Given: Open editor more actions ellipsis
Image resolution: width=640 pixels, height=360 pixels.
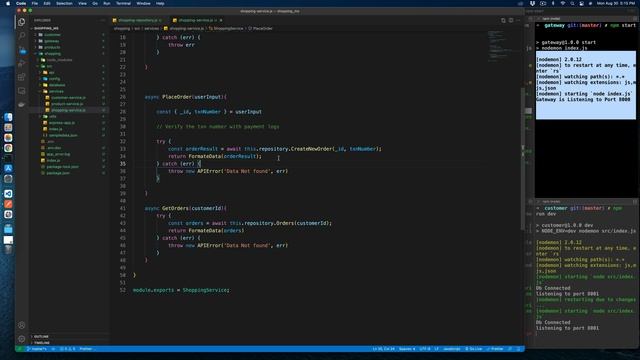Looking at the screenshot, I should (x=518, y=20).
